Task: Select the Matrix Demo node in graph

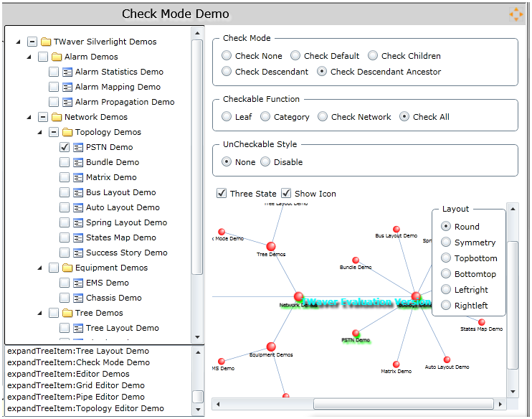Action: [x=396, y=364]
